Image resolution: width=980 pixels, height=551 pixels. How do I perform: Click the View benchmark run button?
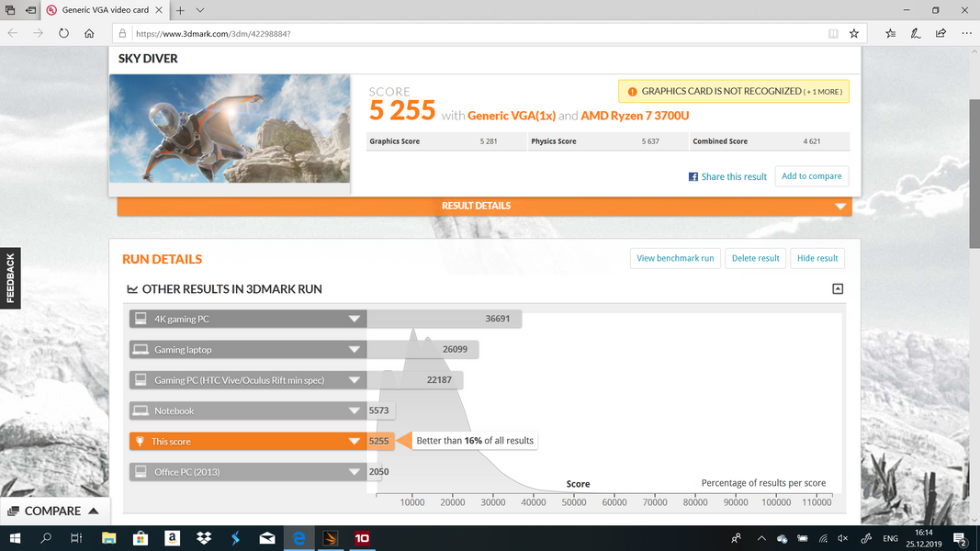point(675,258)
